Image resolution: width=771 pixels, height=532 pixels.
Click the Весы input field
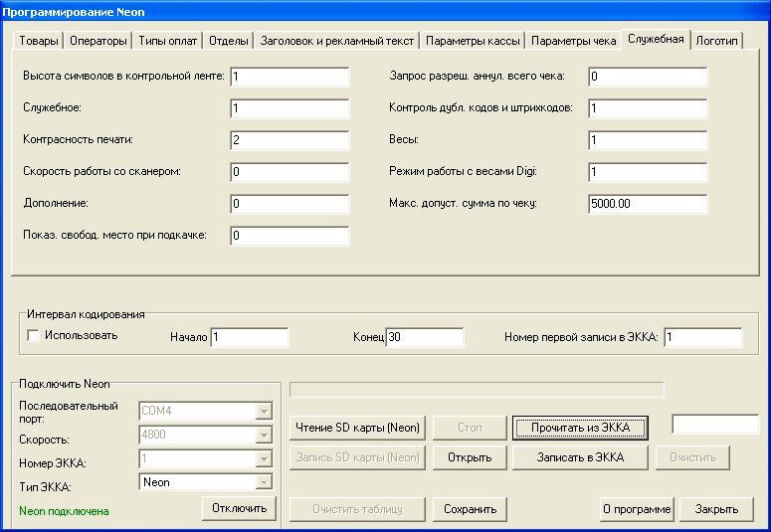pos(648,140)
